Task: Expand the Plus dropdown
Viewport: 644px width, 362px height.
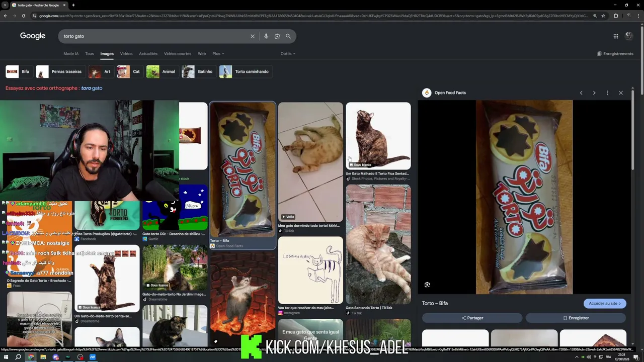Action: point(218,54)
